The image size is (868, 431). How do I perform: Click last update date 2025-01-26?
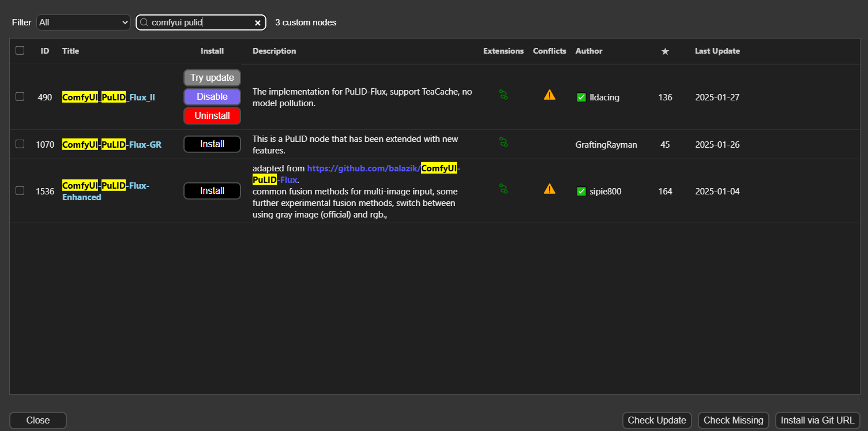click(x=717, y=145)
